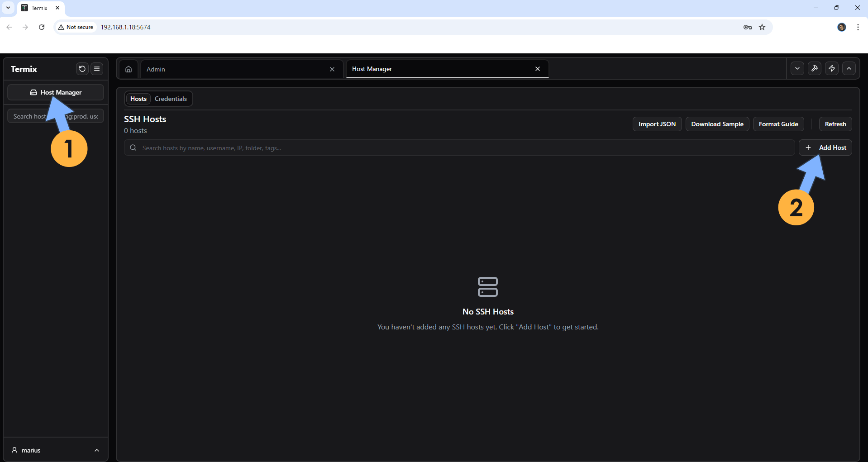Screen dimensions: 868x462
Task: Click the Termix sidebar refresh icon
Action: click(82, 69)
